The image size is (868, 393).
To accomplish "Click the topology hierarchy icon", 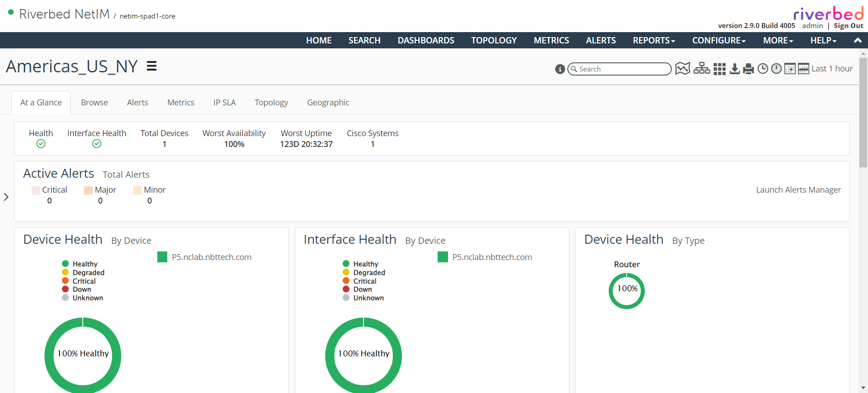I will pyautogui.click(x=701, y=69).
